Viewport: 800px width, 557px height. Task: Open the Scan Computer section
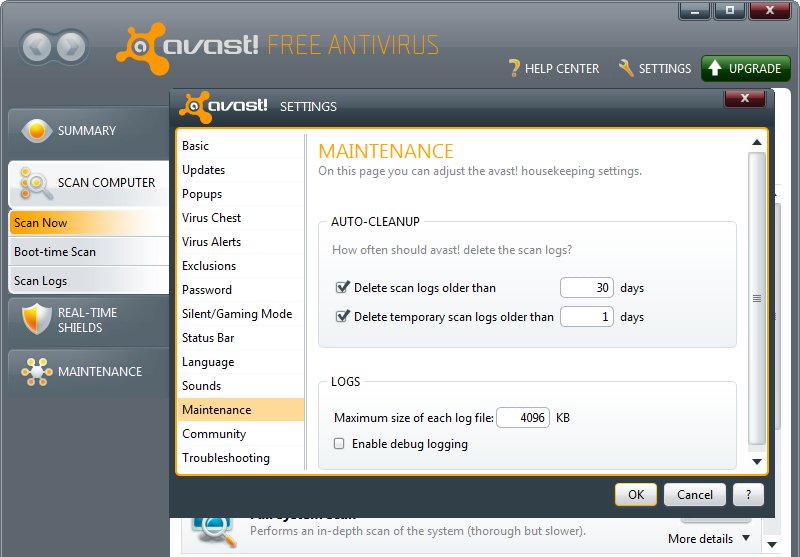(89, 183)
